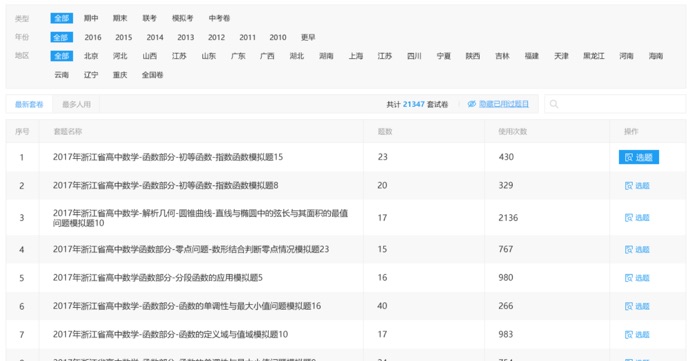Screen dimensions: 692x361
Task: Filter type by 期中
Action: [x=91, y=18]
